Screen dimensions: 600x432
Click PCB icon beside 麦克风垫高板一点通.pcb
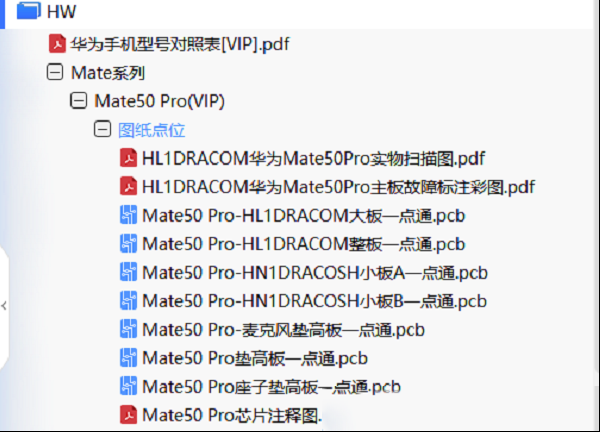(x=128, y=329)
